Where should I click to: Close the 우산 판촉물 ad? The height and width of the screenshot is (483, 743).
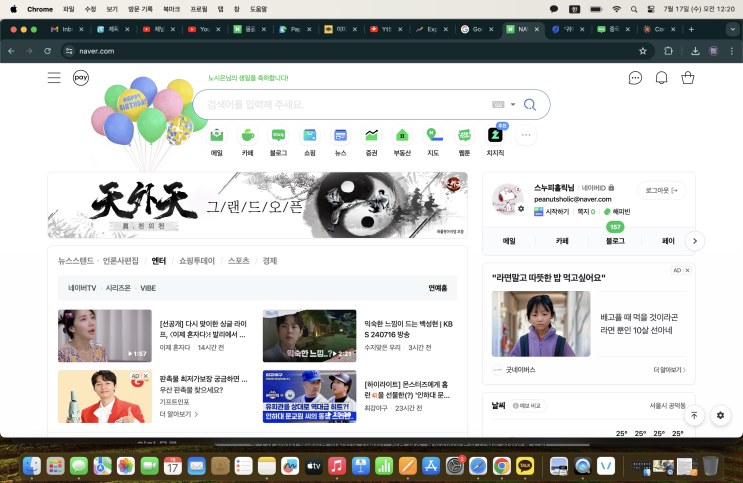click(146, 376)
